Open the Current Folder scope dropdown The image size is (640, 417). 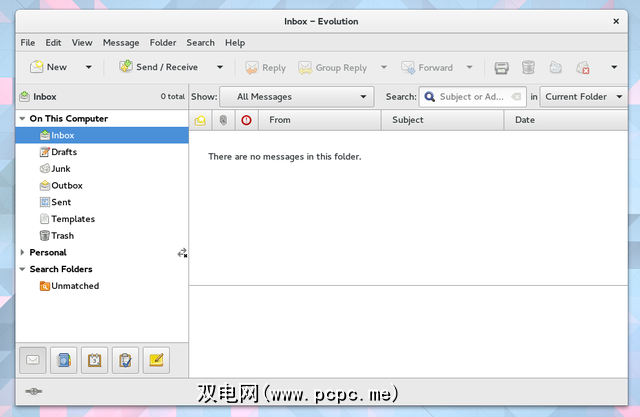click(x=584, y=97)
